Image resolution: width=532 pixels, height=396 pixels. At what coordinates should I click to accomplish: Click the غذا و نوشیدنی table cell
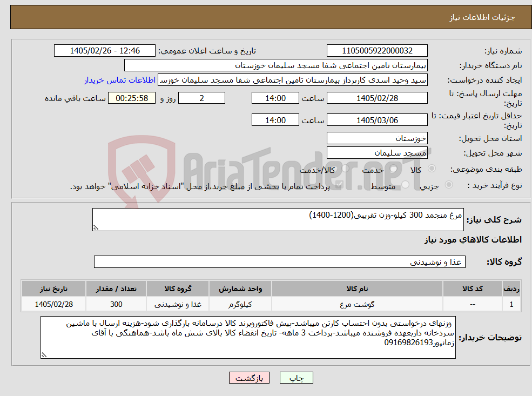pyautogui.click(x=178, y=304)
